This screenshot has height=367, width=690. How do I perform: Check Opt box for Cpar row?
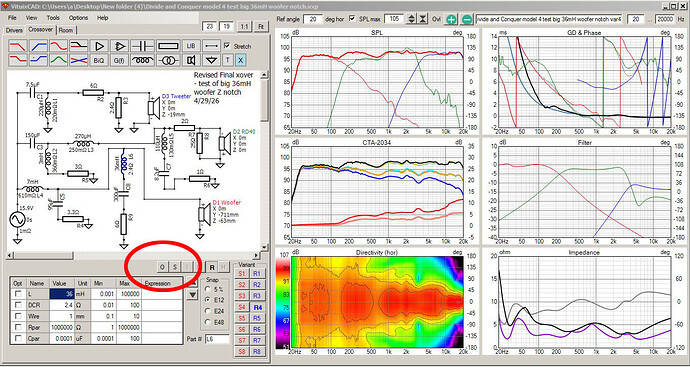pyautogui.click(x=18, y=338)
